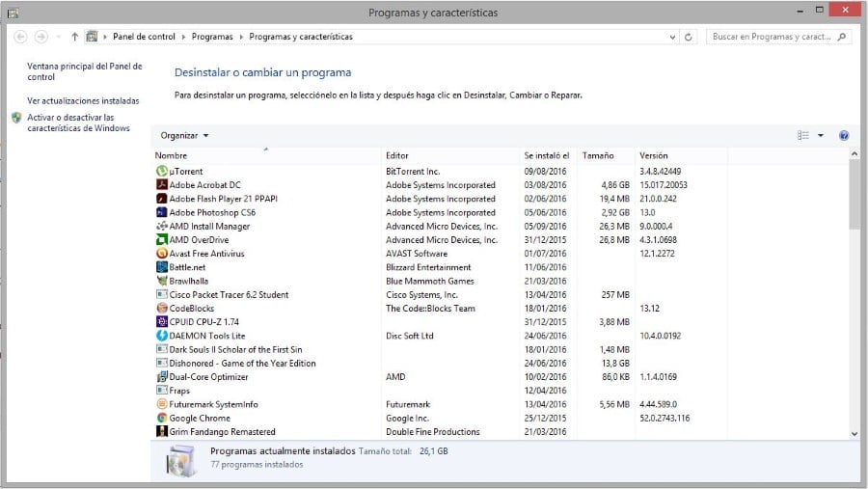This screenshot has width=868, height=489.
Task: Expand the chevron after Panel de control
Action: (184, 37)
